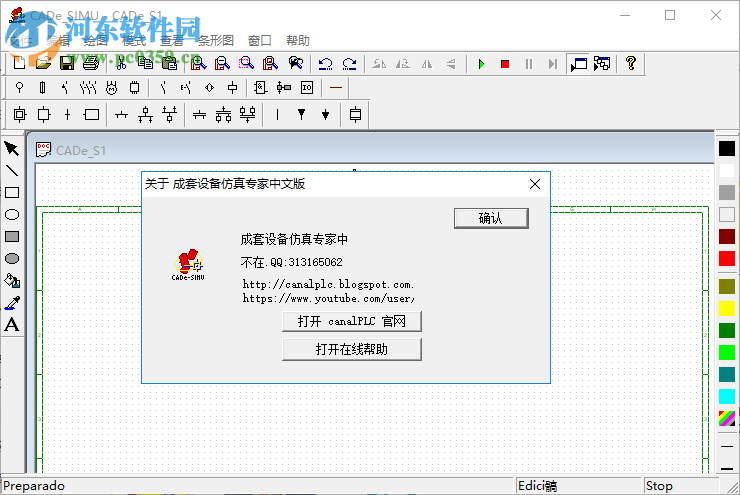Select the empty ellipse tool

pyautogui.click(x=12, y=215)
